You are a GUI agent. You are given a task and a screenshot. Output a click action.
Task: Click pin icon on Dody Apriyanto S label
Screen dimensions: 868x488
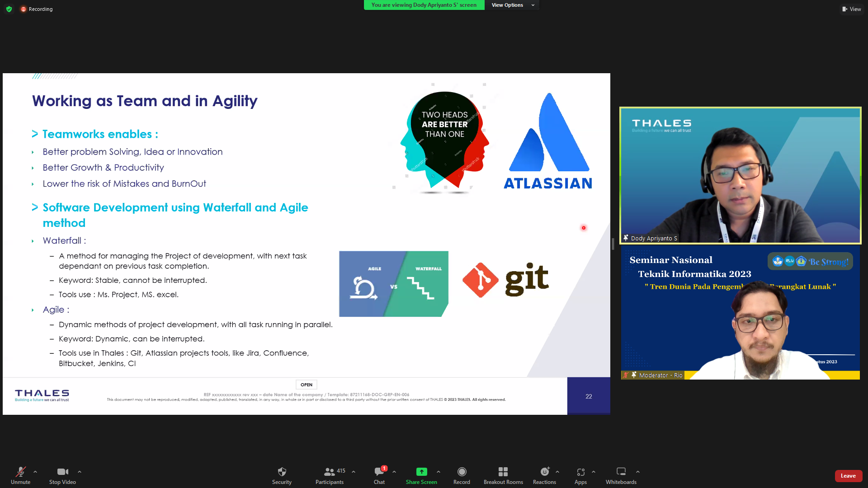626,238
